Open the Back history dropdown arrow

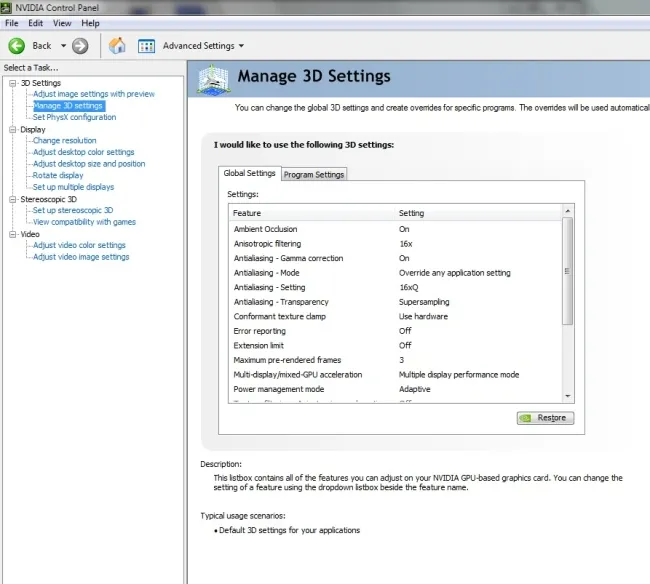tap(63, 46)
